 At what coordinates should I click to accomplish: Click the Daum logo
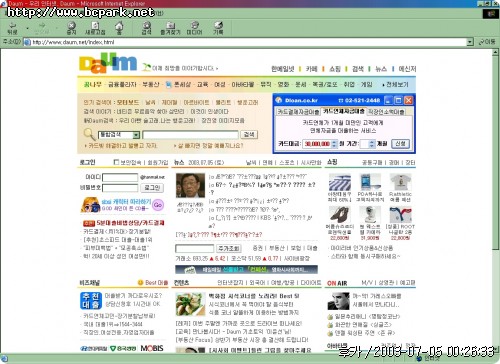tap(108, 63)
